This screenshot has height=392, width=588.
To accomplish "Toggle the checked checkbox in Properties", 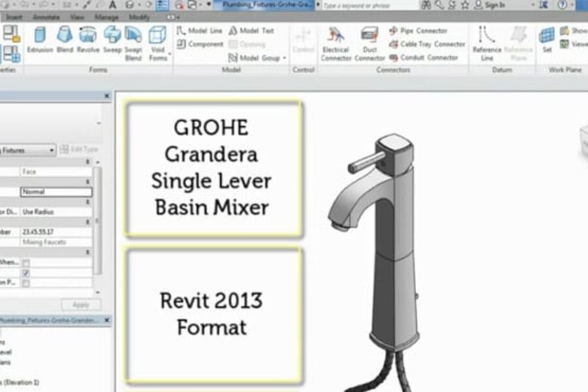I will pyautogui.click(x=26, y=272).
